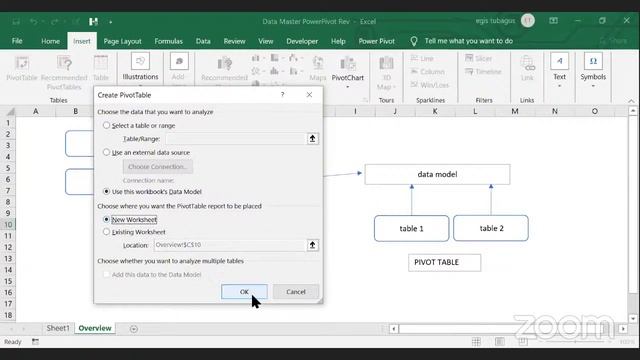
Task: Click the Link icon
Action: (527, 68)
